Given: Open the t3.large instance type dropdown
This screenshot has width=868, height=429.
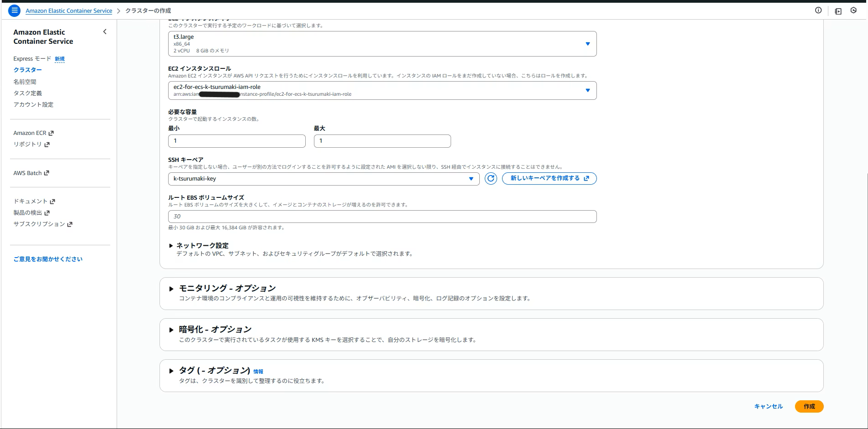Looking at the screenshot, I should pyautogui.click(x=382, y=44).
